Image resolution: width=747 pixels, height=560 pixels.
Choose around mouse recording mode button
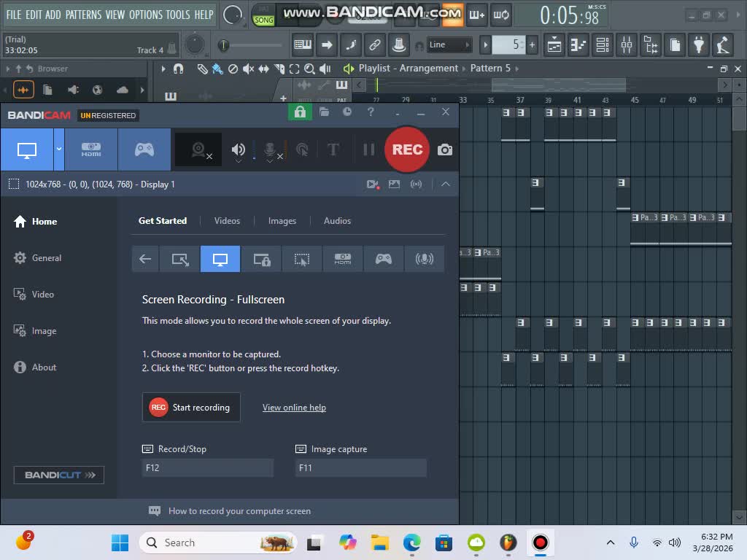(302, 259)
